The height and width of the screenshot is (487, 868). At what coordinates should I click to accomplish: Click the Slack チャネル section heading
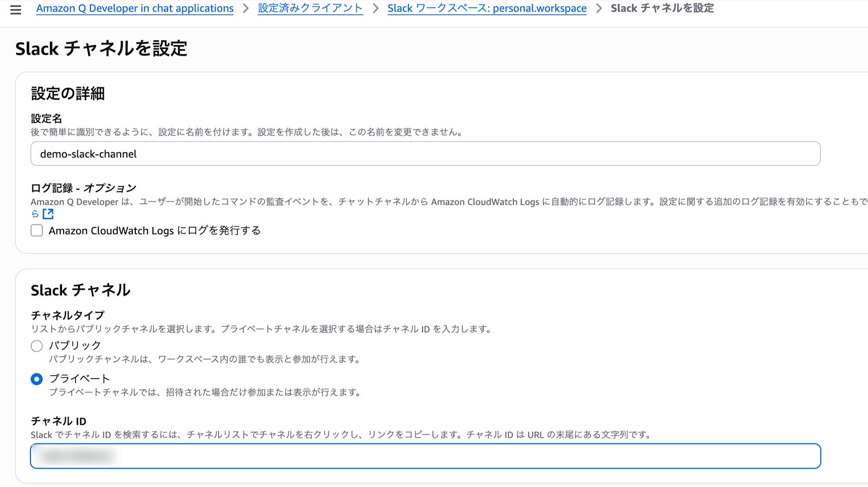point(81,290)
